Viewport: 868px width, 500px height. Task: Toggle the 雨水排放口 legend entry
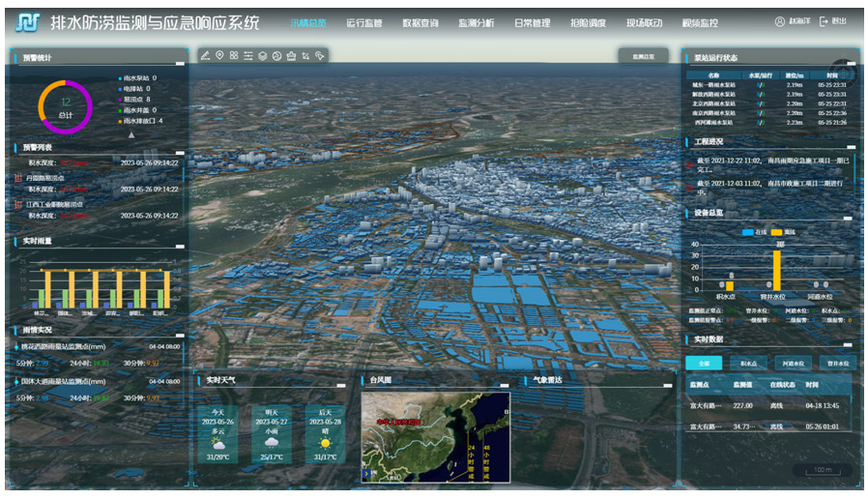(x=138, y=121)
